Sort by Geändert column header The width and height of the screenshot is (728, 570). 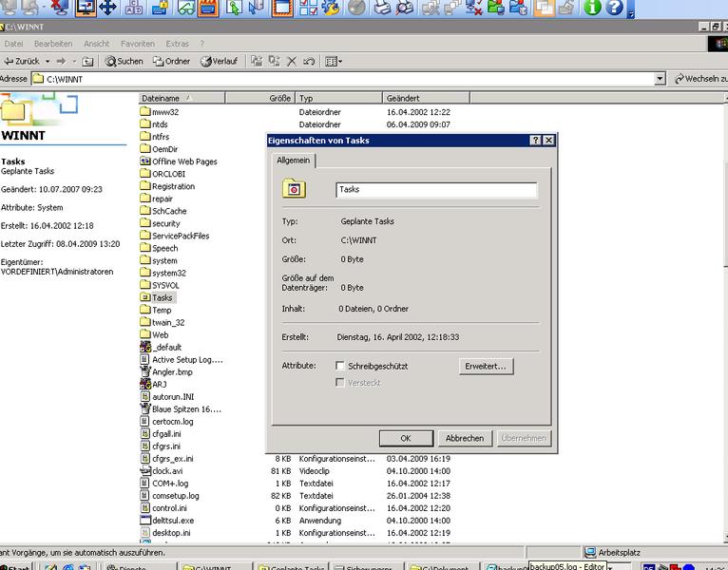click(426, 98)
